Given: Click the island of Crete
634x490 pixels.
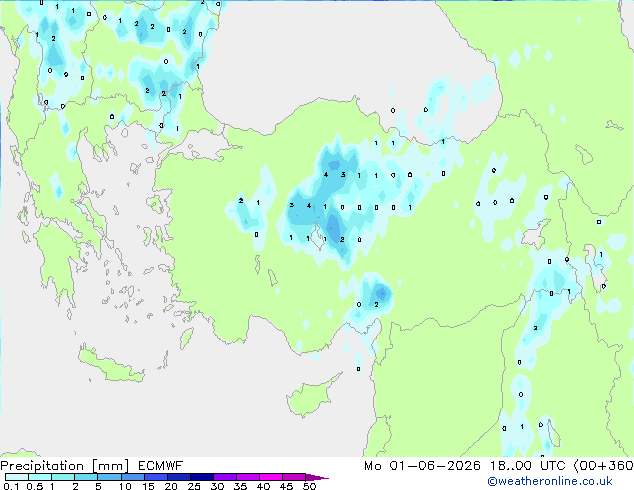Looking at the screenshot, I should coord(110,365).
